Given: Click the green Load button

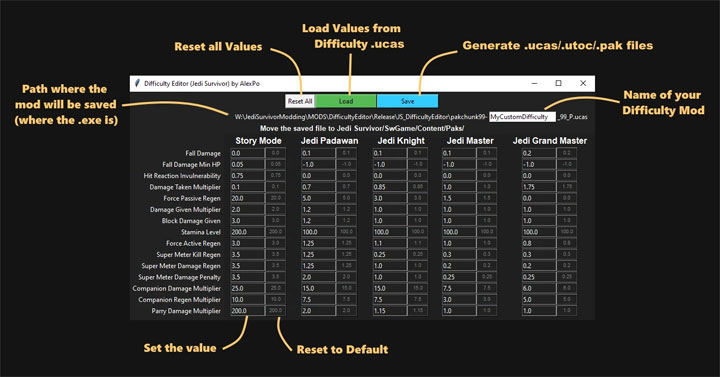Looking at the screenshot, I should (x=346, y=101).
